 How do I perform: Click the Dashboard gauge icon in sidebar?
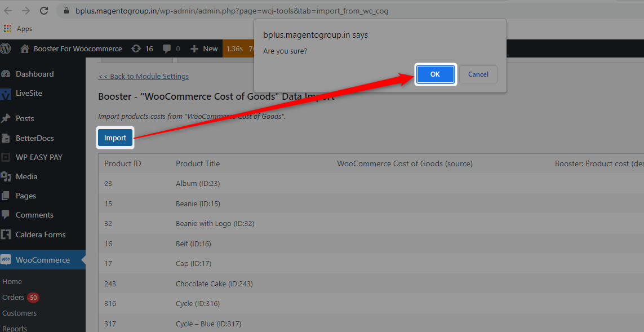(6, 74)
